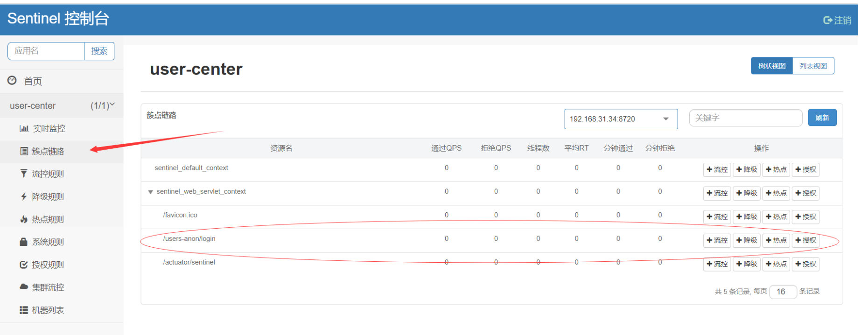Add 降级 rule for /users-anon/login
The width and height of the screenshot is (868, 335).
point(747,240)
